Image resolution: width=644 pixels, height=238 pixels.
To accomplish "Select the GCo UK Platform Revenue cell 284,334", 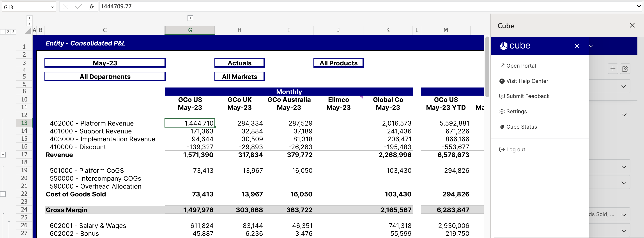I will point(250,123).
